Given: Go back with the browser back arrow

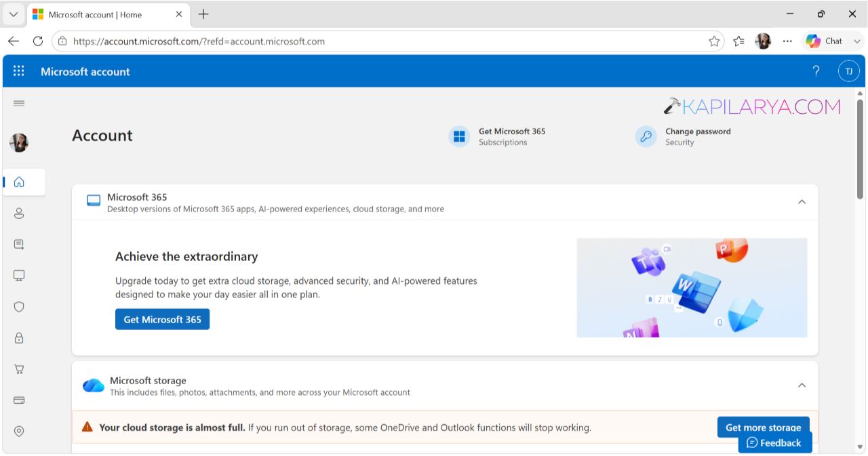Looking at the screenshot, I should [14, 41].
